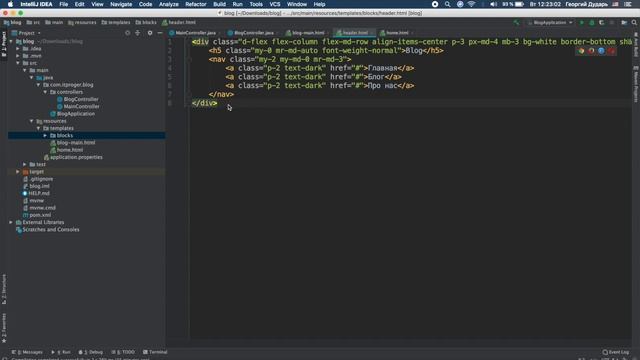Select pom.xml in project tree
Screen dimensions: 640x360
coord(40,215)
